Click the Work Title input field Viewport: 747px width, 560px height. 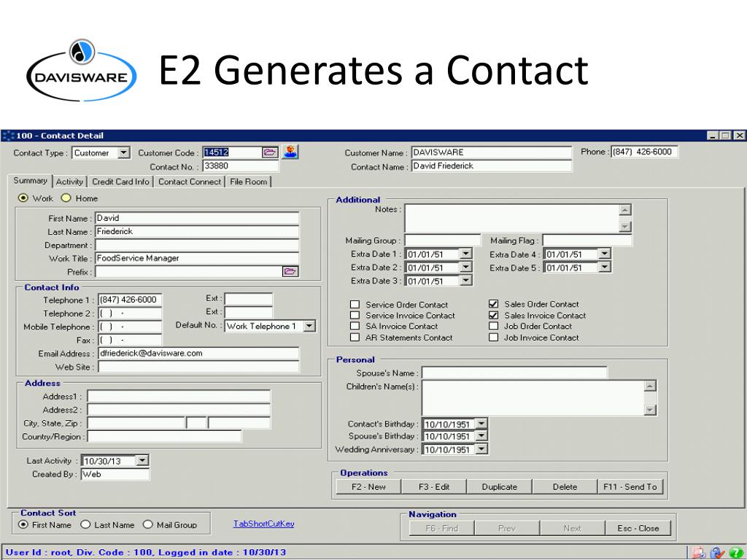(x=197, y=258)
